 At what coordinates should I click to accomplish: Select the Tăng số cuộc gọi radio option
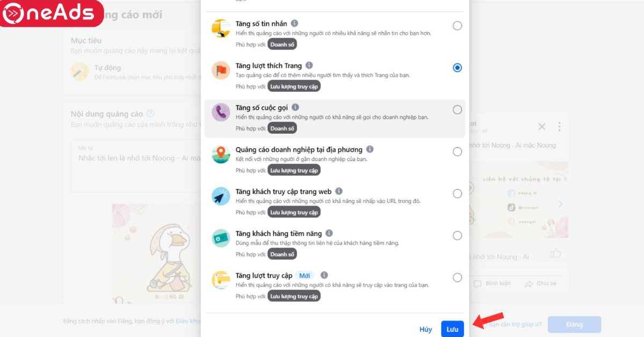457,109
